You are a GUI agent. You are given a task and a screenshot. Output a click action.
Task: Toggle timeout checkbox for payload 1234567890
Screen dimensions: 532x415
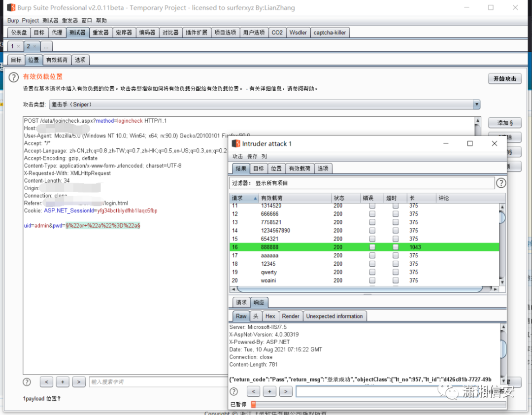click(x=395, y=231)
